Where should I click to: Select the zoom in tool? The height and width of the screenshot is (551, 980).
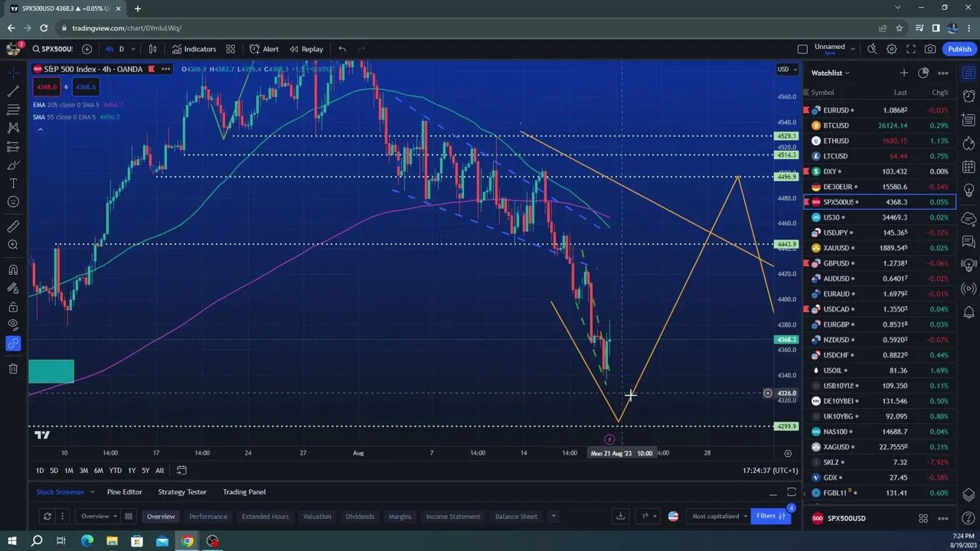click(13, 245)
